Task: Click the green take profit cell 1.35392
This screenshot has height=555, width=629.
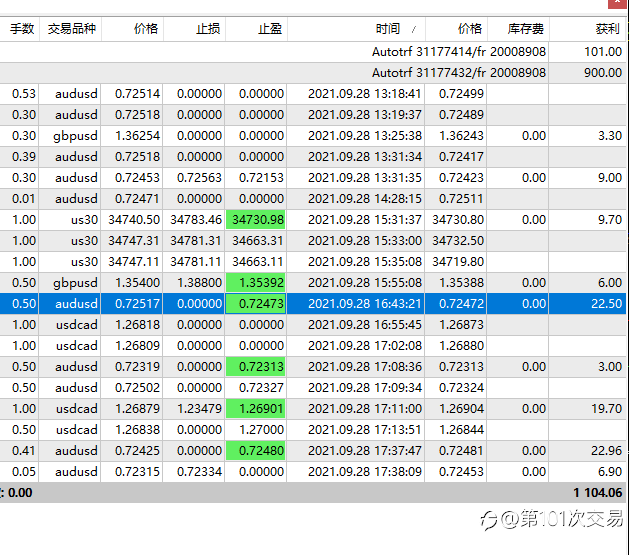Action: [256, 283]
